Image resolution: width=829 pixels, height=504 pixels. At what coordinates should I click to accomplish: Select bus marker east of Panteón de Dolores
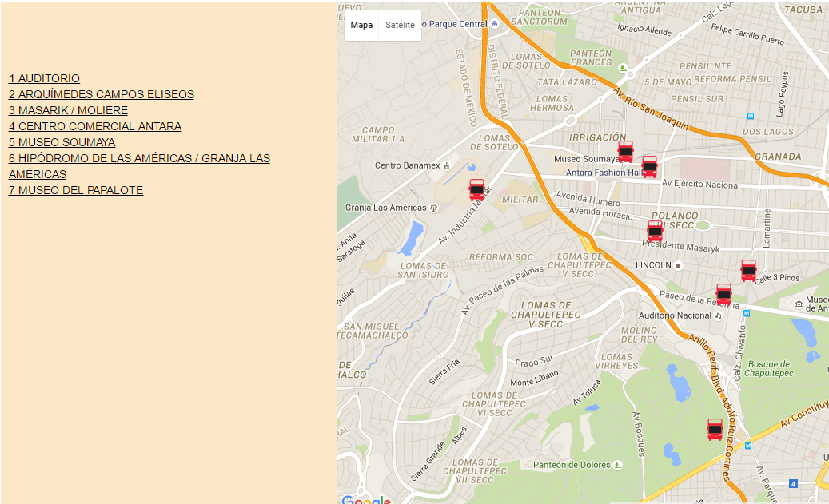[x=715, y=430]
